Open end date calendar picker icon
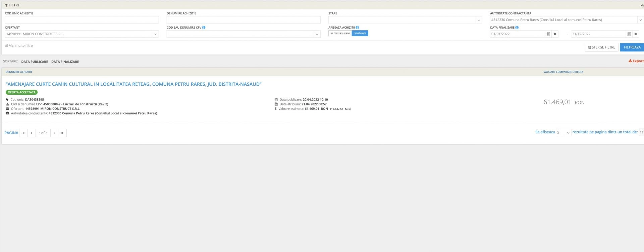The width and height of the screenshot is (644, 252). coord(629,34)
